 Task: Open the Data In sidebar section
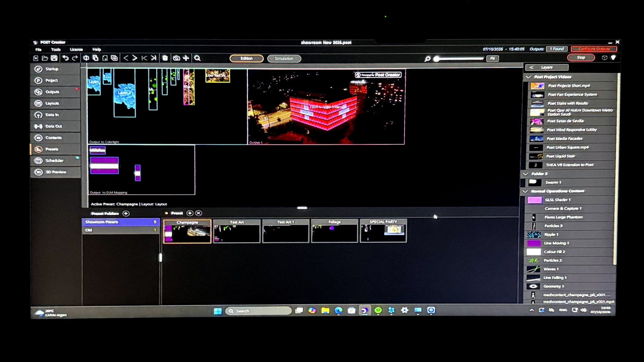56,115
